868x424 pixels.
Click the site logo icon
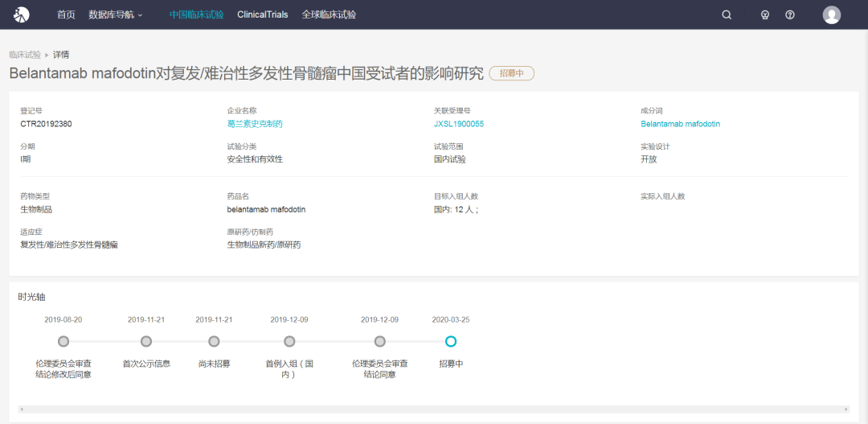(21, 15)
